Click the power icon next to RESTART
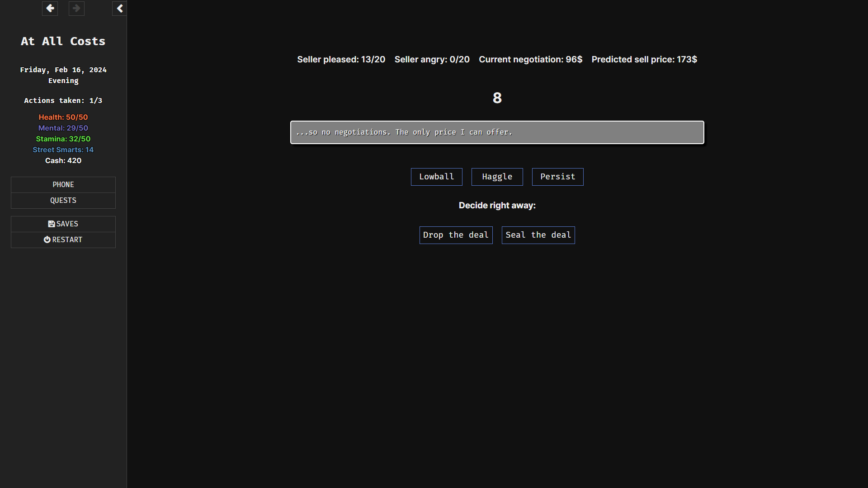Screen dimensions: 868x488 (47, 240)
